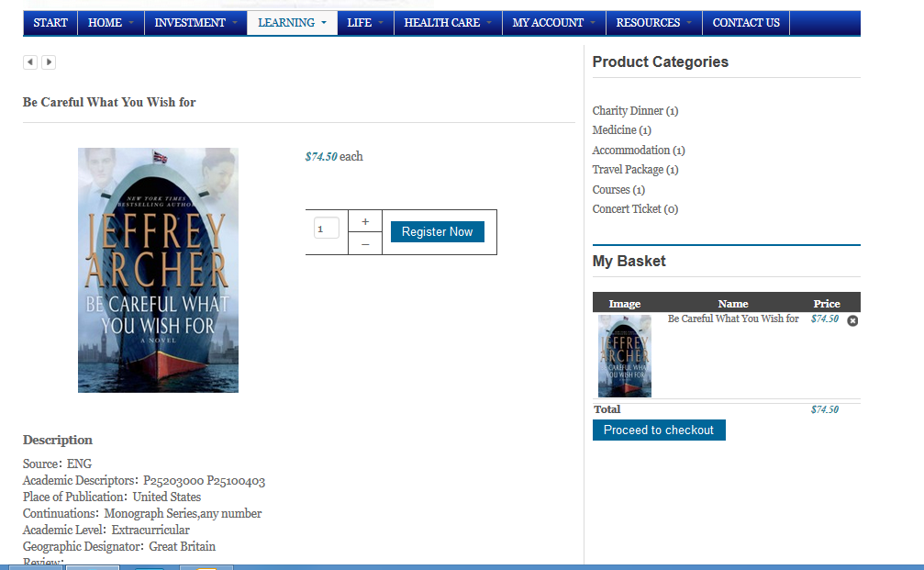The height and width of the screenshot is (570, 924).
Task: Click the Register Now button
Action: click(438, 231)
